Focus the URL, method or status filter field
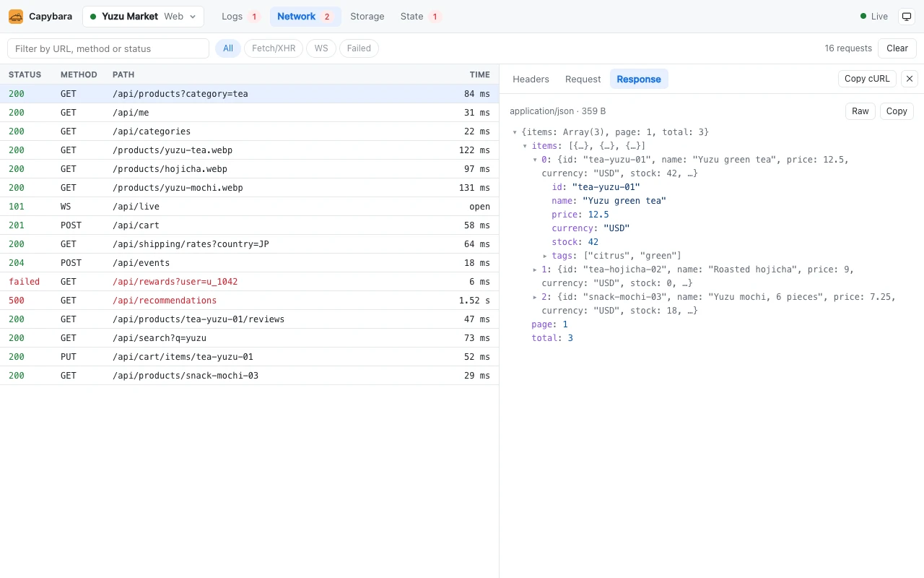Screen dimensions: 924x578 tap(108, 48)
